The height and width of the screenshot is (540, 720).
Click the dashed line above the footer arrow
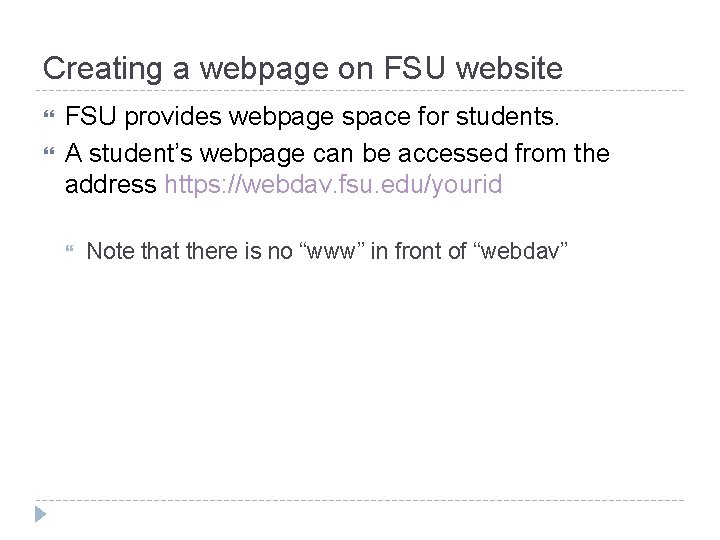click(360, 500)
